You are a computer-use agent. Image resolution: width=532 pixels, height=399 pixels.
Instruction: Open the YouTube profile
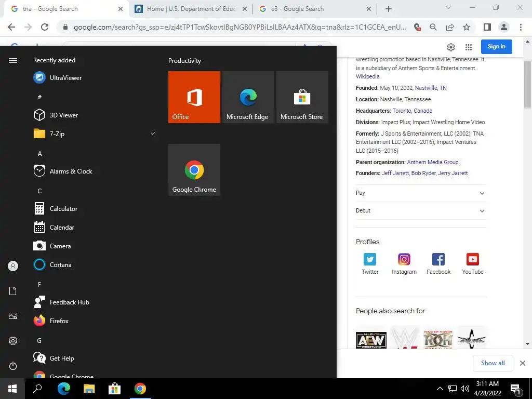473,263
